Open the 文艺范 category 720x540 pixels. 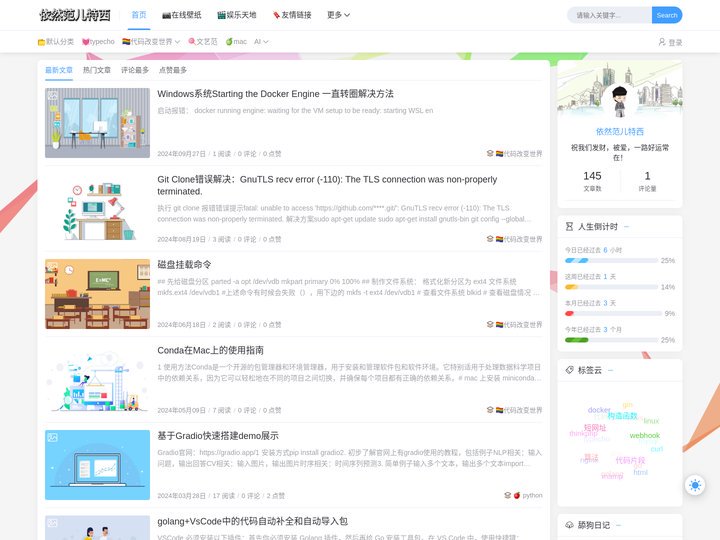tap(202, 42)
